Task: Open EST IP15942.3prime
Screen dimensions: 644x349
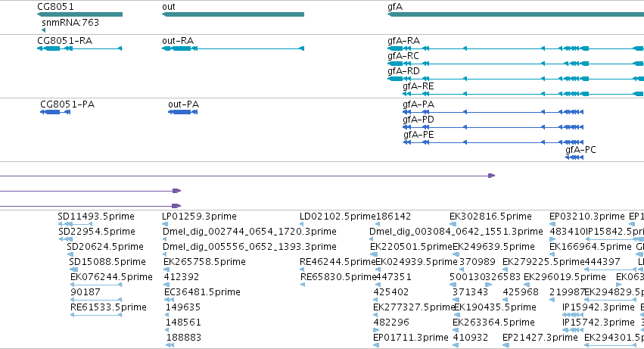Action: (x=599, y=307)
